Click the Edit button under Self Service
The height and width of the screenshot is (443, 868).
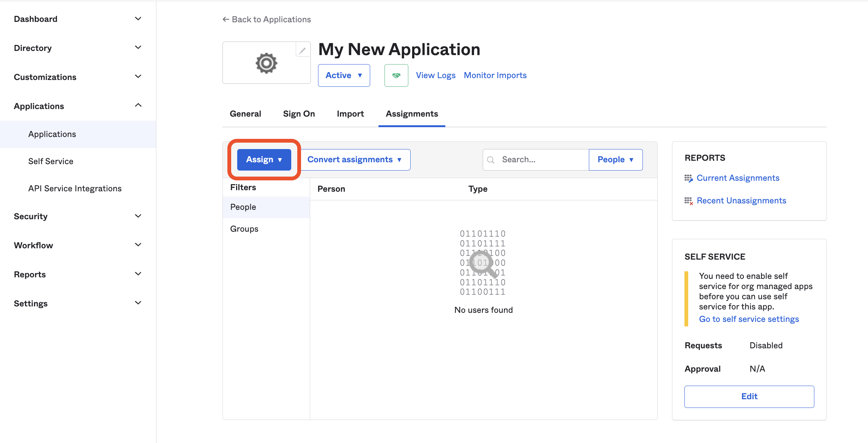(749, 396)
